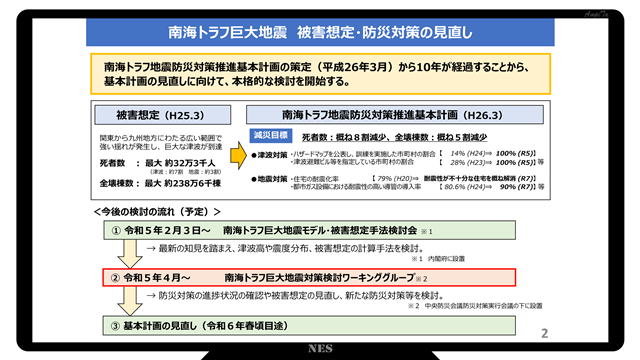640x360 pixels.
Task: Click the 津波対策 bullet heading
Action: [x=269, y=155]
